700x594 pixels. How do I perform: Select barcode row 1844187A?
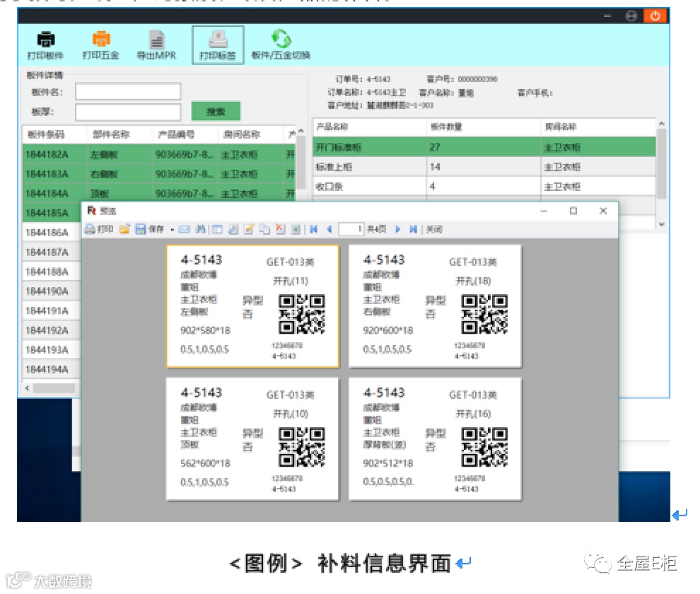point(52,252)
